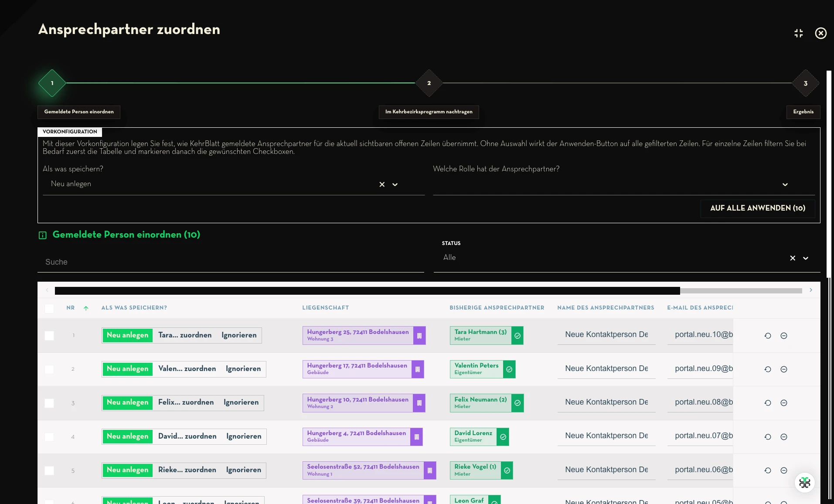Click 'ALS WAS SPEICHERN?' column header
Viewport: 834px width, 504px height.
134,308
